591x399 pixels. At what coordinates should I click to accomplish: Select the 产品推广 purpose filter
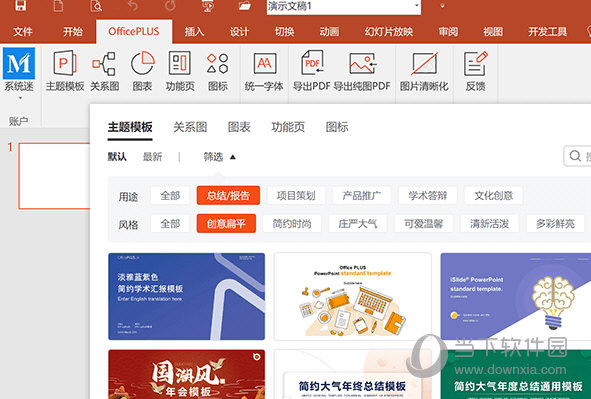[x=362, y=196]
